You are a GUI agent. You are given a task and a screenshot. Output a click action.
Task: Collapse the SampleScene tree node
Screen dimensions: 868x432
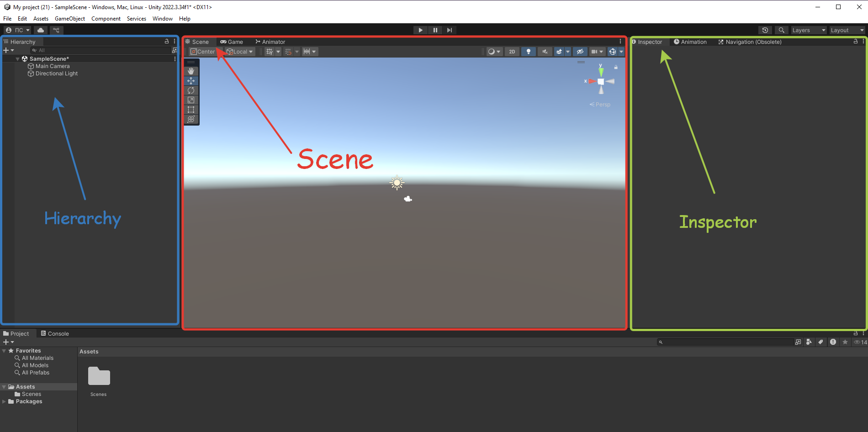coord(17,59)
